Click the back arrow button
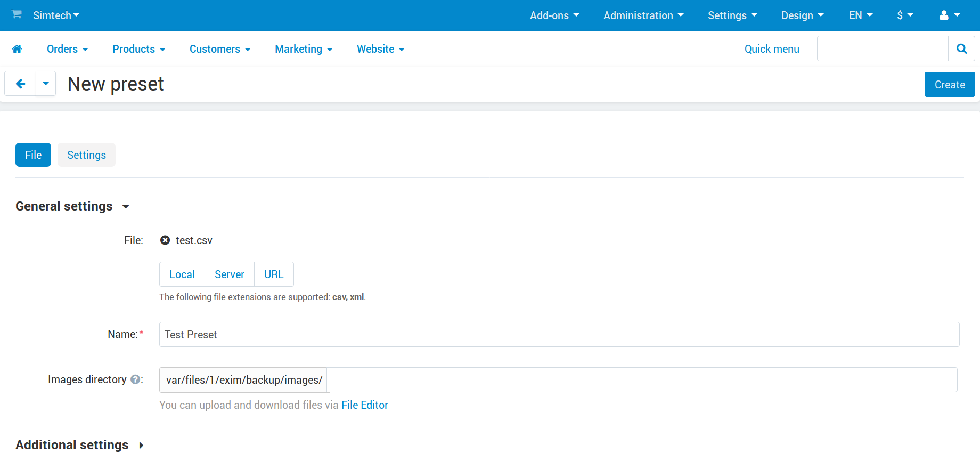The height and width of the screenshot is (461, 980). [x=20, y=84]
